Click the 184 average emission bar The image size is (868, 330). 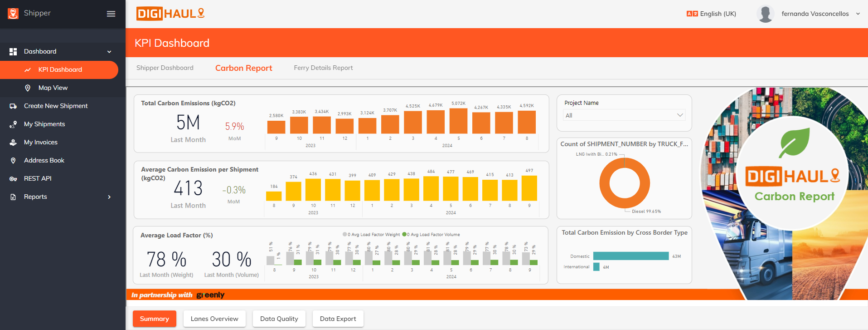click(274, 196)
